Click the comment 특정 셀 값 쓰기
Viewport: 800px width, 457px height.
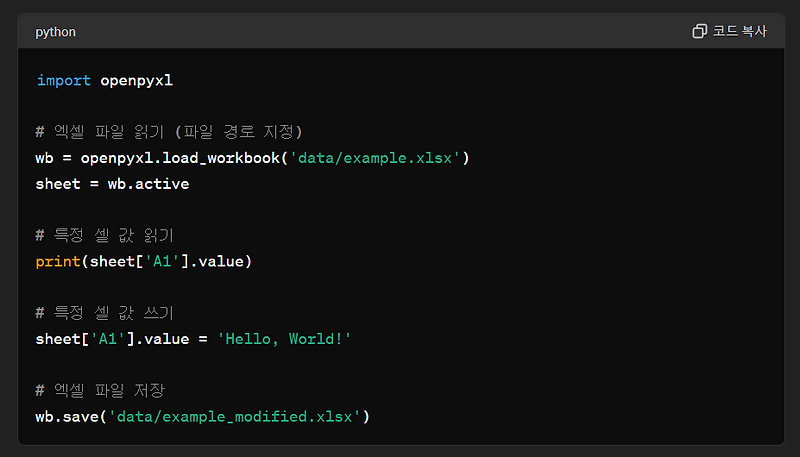point(105,313)
